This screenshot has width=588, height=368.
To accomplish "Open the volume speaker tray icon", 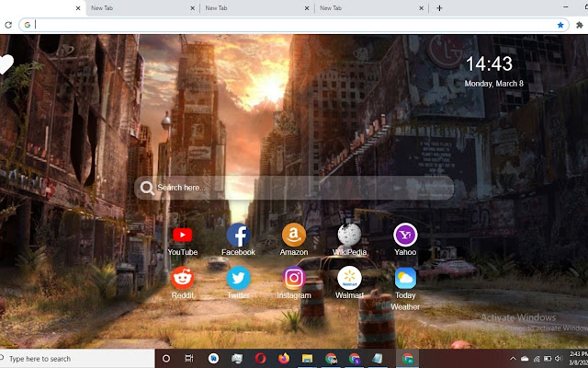I will pyautogui.click(x=559, y=359).
